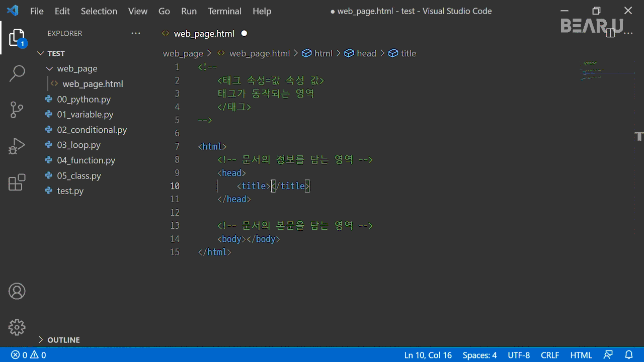Click the feedback icon in status bar
The image size is (644, 362).
click(609, 355)
